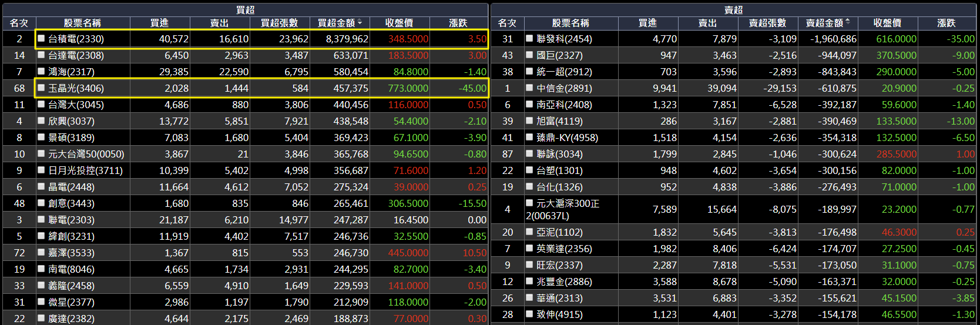Sort by 賣超金額 column header
The width and height of the screenshot is (980, 325).
tap(828, 23)
